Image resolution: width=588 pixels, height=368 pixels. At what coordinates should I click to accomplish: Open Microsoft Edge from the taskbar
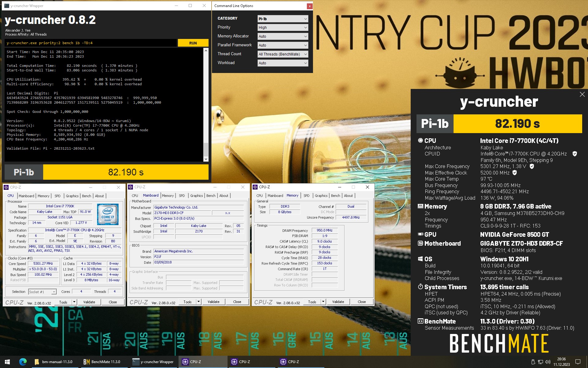[x=23, y=362]
